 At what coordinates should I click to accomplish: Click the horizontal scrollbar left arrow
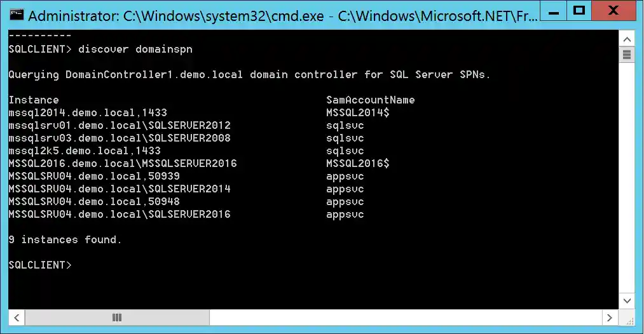(x=17, y=317)
